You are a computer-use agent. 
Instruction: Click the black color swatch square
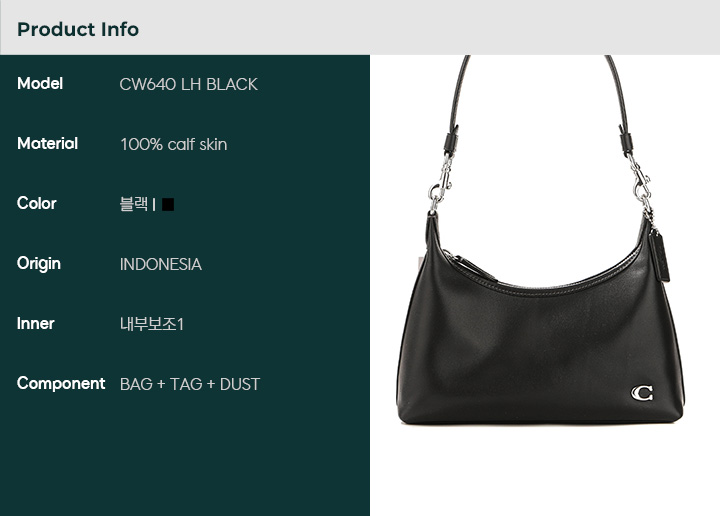click(x=168, y=204)
